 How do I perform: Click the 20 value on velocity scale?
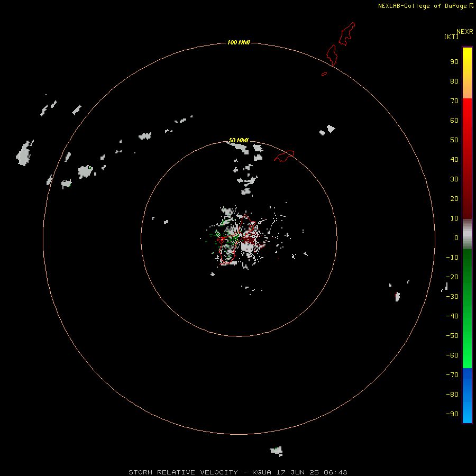pyautogui.click(x=454, y=198)
